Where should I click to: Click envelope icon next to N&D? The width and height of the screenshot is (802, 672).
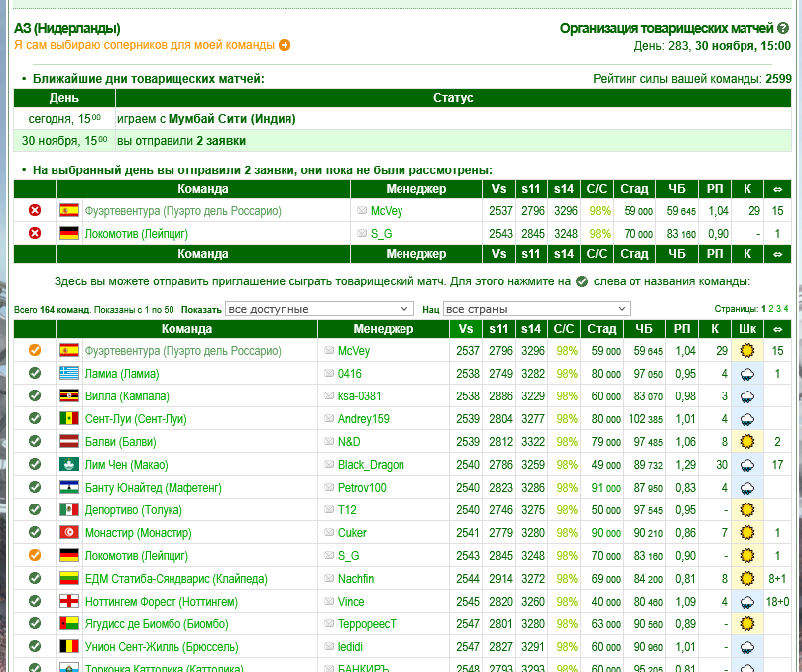[x=329, y=441]
